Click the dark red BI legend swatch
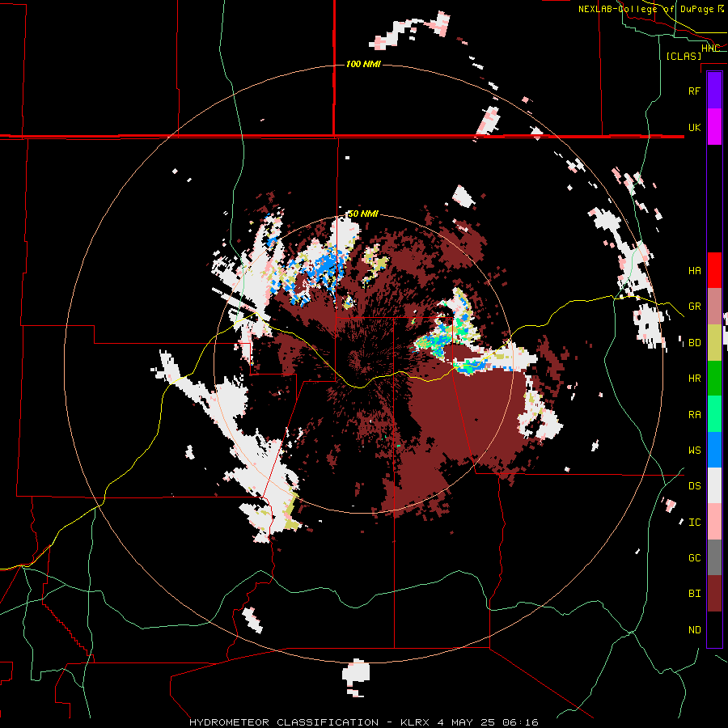 click(x=714, y=594)
